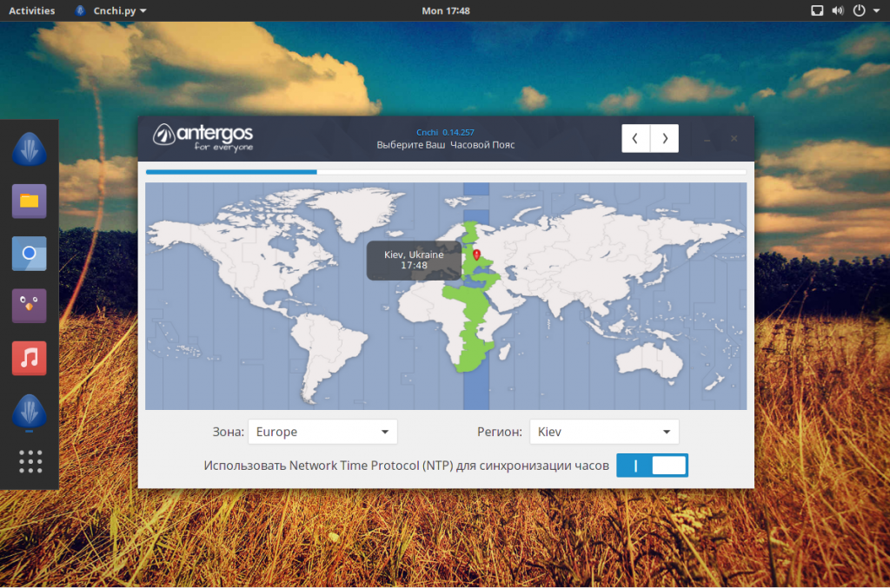890x588 pixels.
Task: Expand the system menu arrow in top bar
Action: click(876, 10)
